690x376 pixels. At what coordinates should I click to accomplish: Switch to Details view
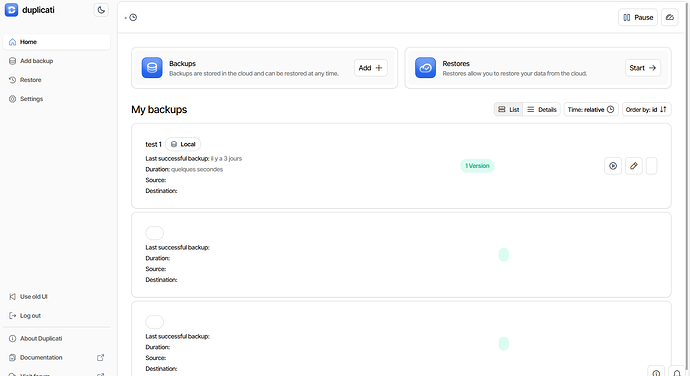click(542, 110)
